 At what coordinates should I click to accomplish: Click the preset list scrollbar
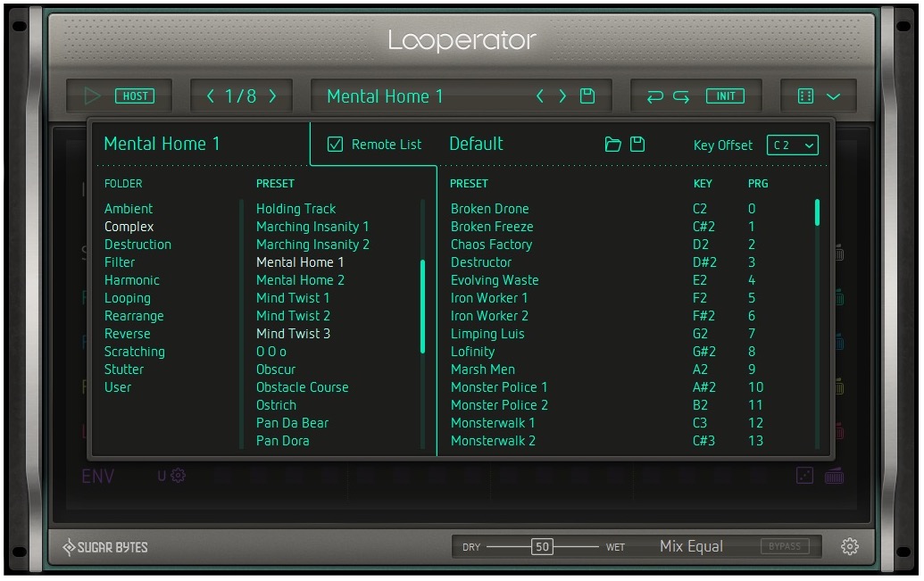(x=422, y=306)
